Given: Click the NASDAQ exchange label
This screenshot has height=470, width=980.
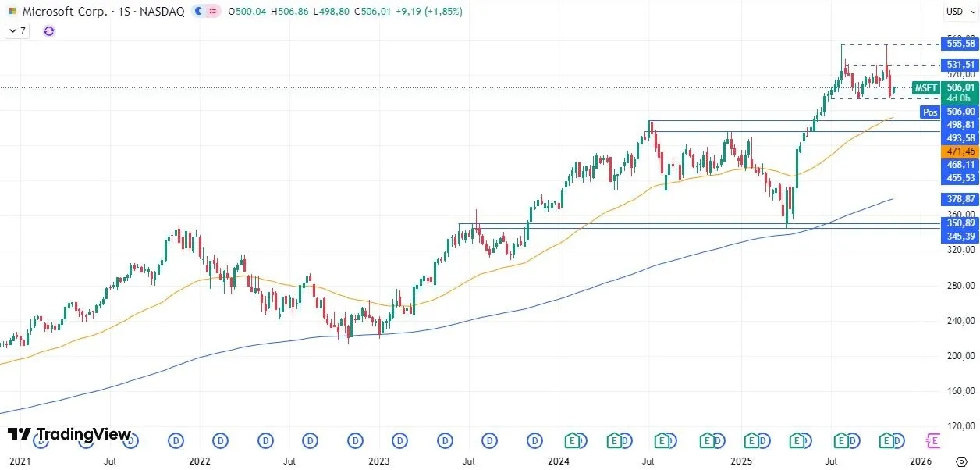Looking at the screenshot, I should tap(162, 11).
